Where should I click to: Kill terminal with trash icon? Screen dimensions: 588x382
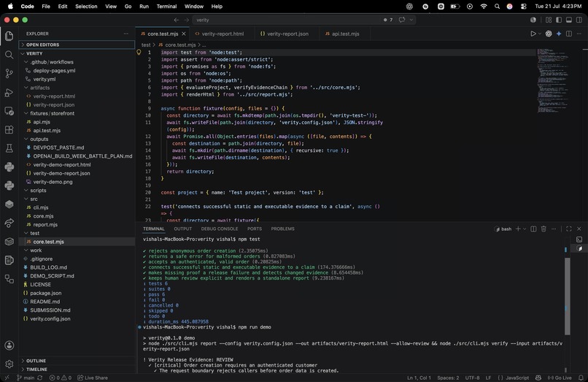pos(543,229)
